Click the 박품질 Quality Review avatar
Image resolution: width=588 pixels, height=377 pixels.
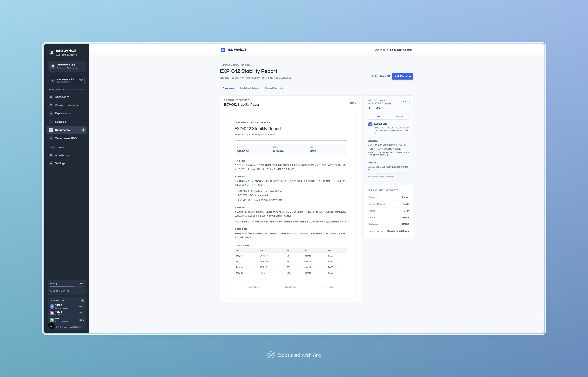[52, 320]
